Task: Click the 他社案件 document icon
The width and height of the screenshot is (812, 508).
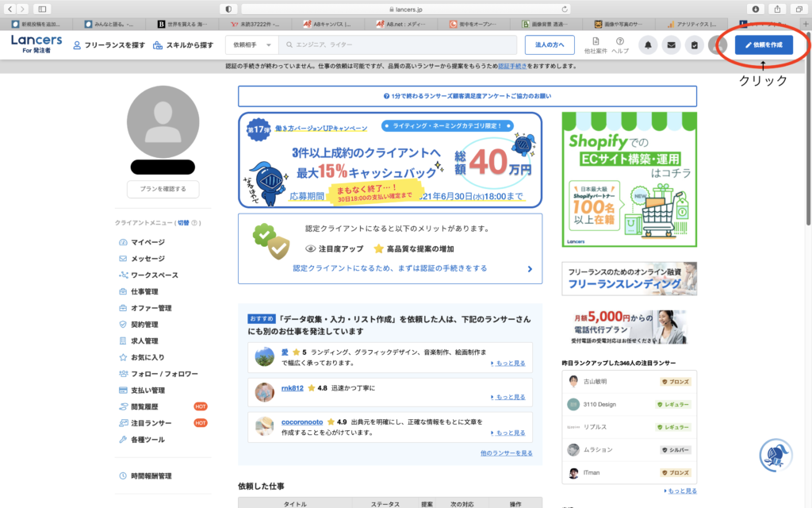Action: [x=596, y=44]
